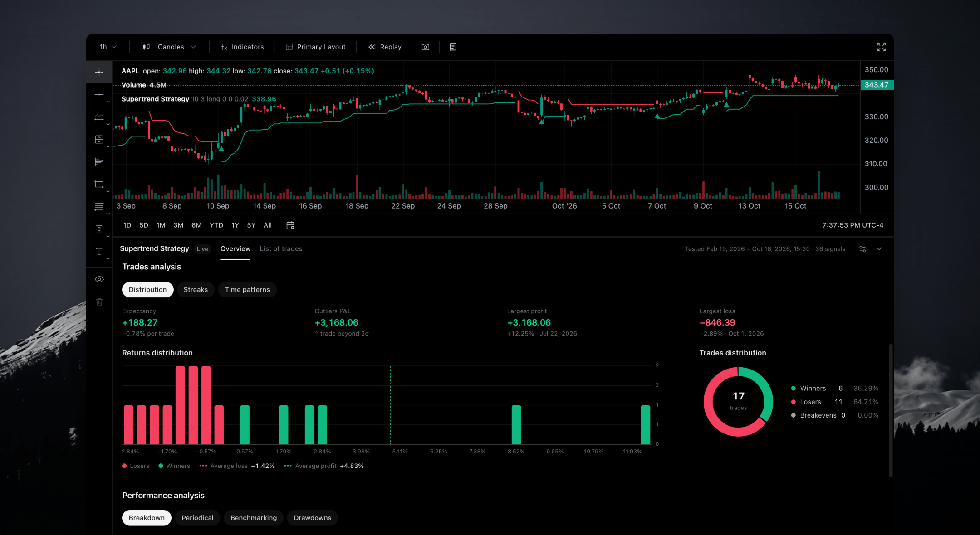Delete drawings with the trash icon
The width and height of the screenshot is (980, 535).
99,302
